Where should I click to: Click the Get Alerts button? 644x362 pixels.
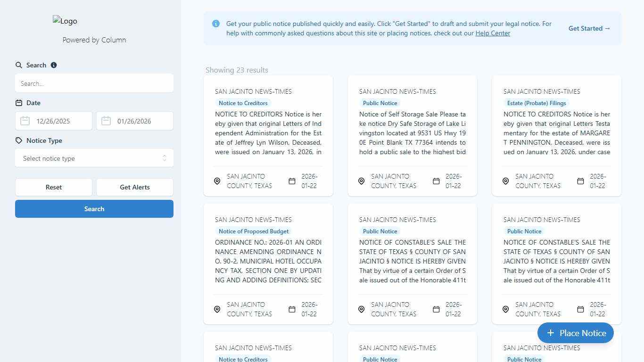click(135, 187)
